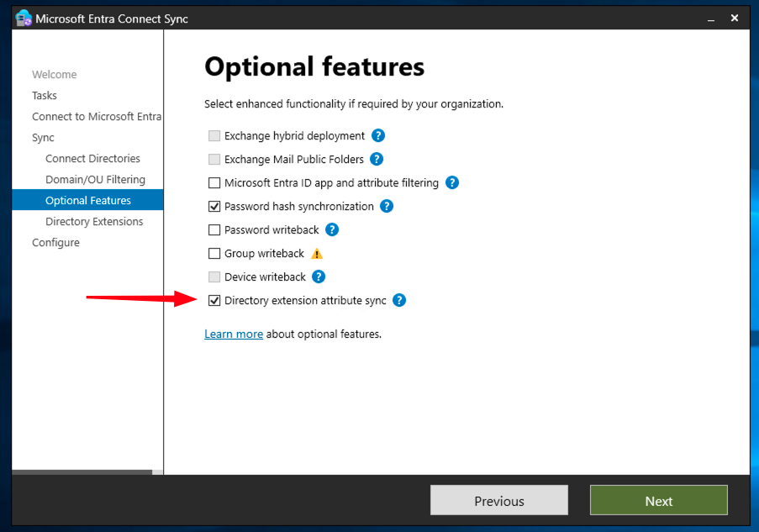The height and width of the screenshot is (532, 759).
Task: Enable Group writeback checkbox
Action: [x=214, y=253]
